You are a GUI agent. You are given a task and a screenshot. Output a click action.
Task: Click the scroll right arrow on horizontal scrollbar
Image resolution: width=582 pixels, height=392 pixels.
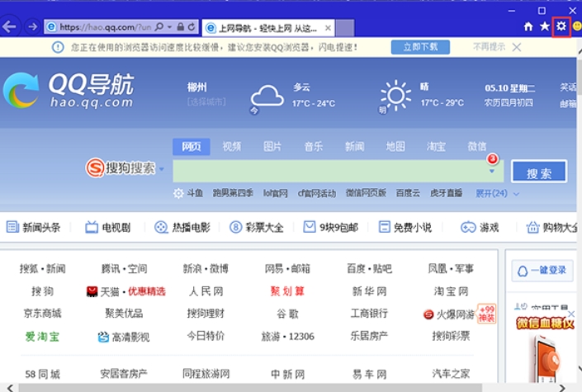(x=562, y=388)
